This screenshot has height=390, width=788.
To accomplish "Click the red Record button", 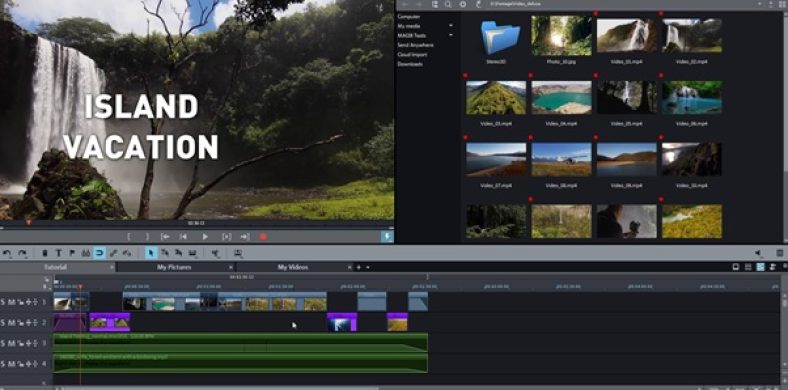I will click(263, 237).
